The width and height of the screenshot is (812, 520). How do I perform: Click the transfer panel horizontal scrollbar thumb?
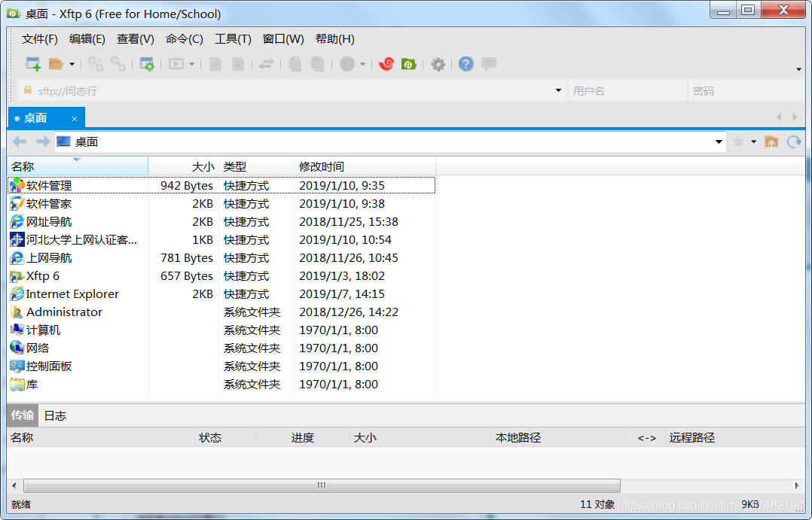click(322, 485)
